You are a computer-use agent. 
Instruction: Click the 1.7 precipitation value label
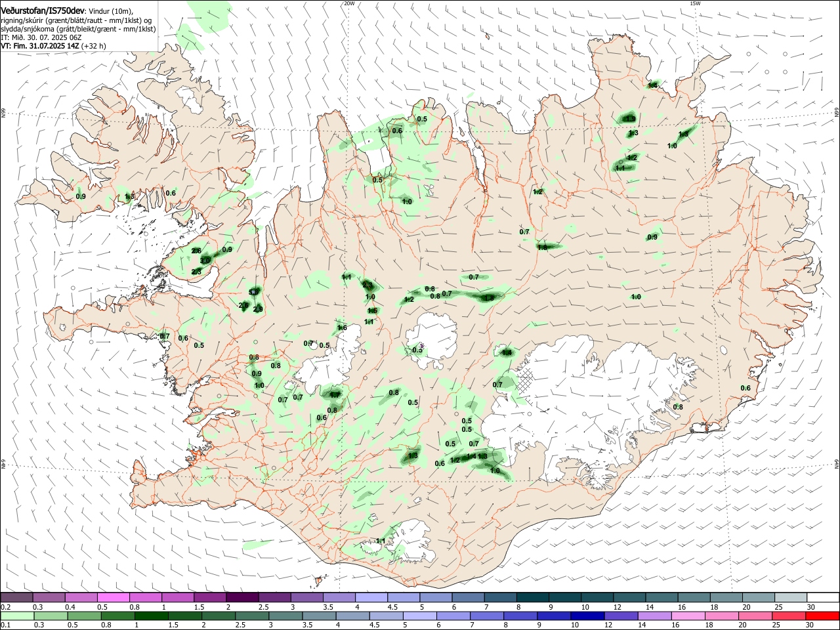pyautogui.click(x=335, y=394)
